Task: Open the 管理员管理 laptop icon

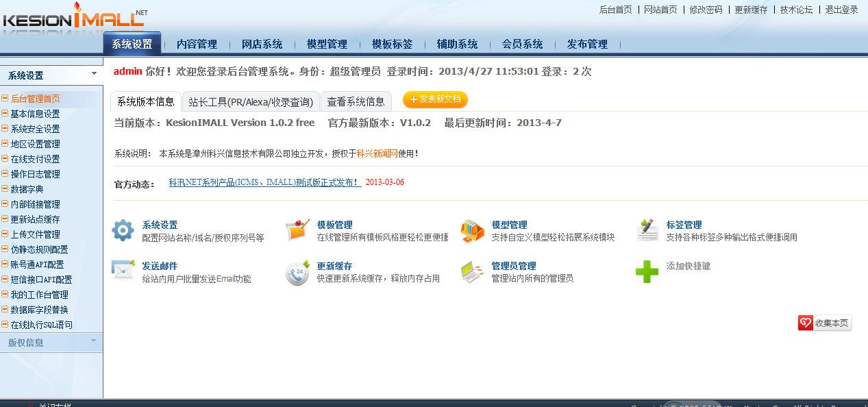Action: [473, 272]
